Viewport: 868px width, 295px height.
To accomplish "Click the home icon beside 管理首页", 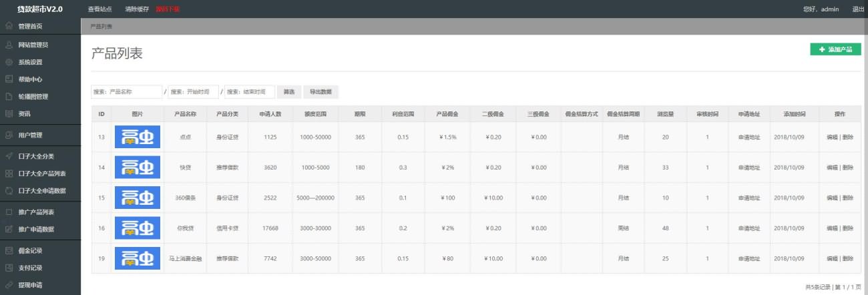I will (x=9, y=26).
